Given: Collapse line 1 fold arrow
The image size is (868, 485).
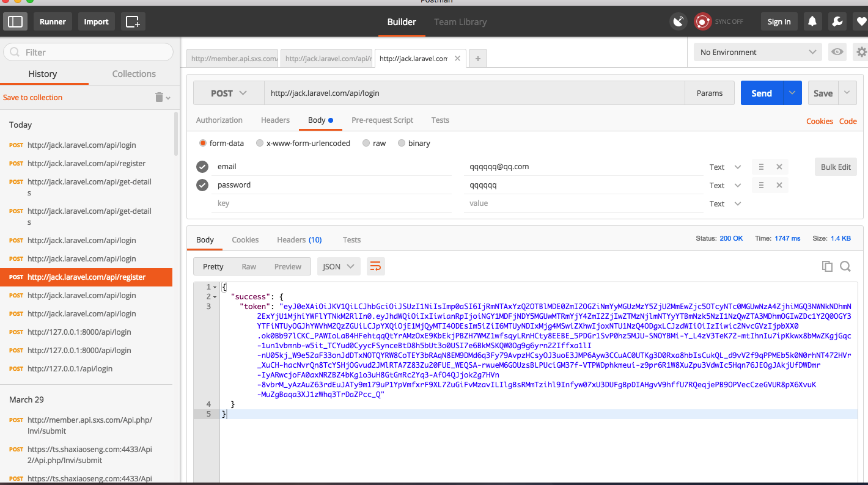Looking at the screenshot, I should click(x=216, y=287).
